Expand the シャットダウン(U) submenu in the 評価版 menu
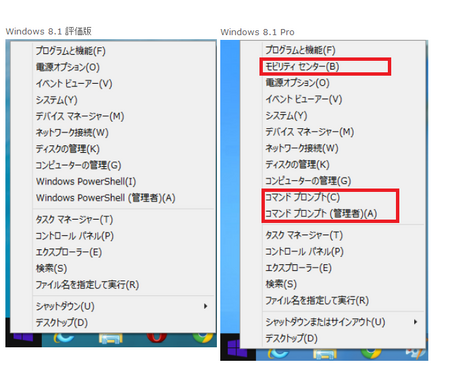This screenshot has width=450, height=375. pos(113,306)
